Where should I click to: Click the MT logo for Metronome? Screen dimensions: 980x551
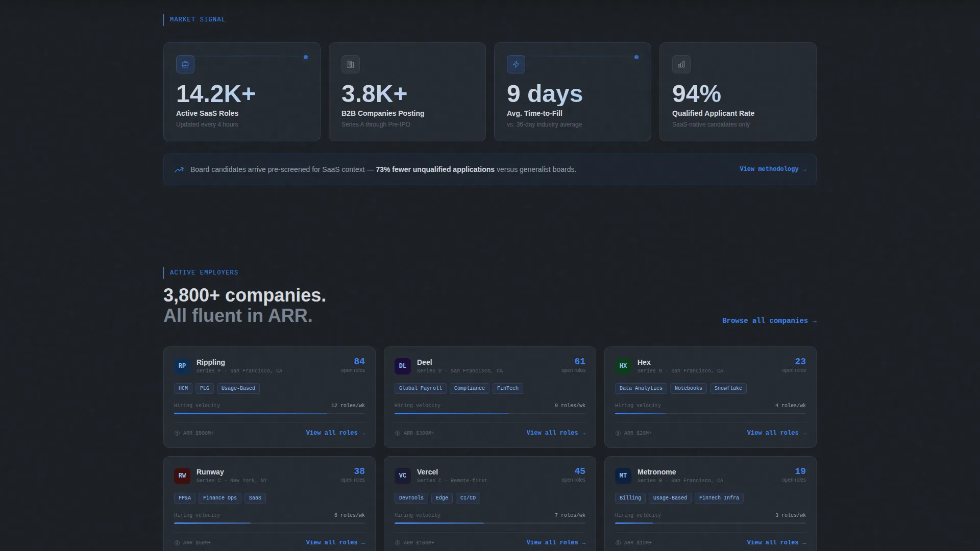[623, 475]
